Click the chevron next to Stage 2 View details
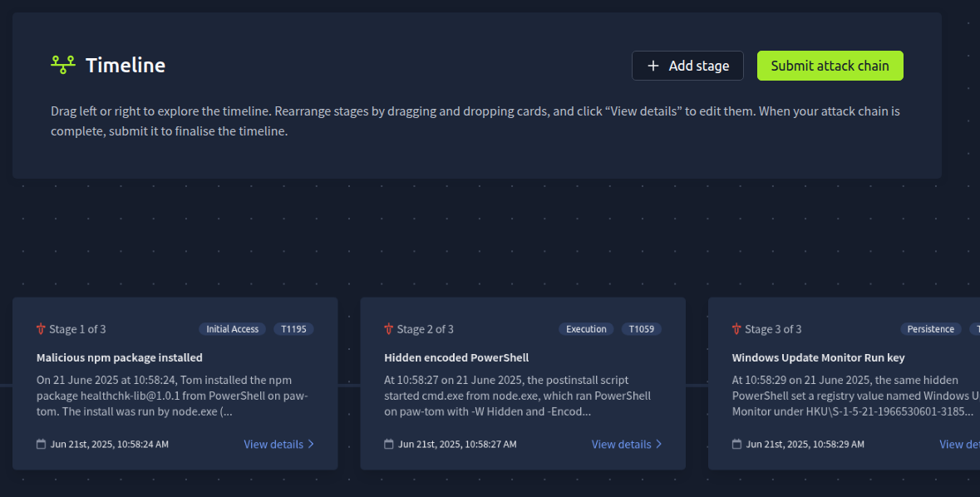The image size is (980, 497). tap(658, 444)
